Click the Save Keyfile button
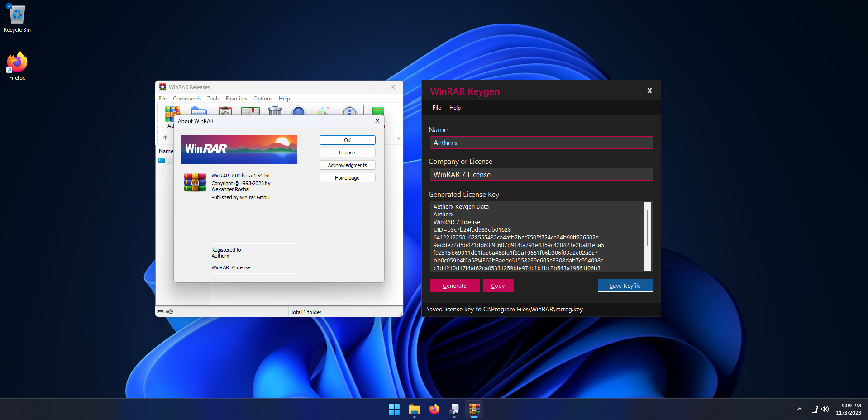 625,286
